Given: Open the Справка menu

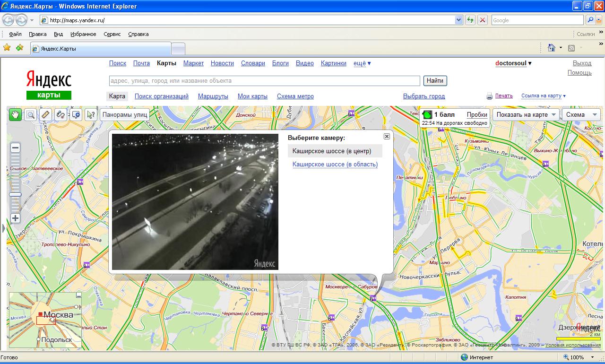Looking at the screenshot, I should 138,34.
